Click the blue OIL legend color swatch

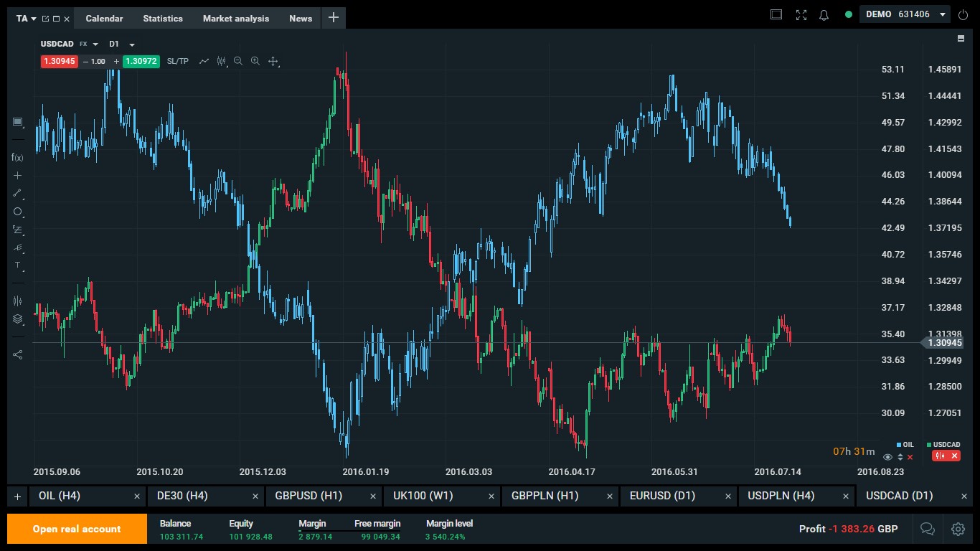(x=900, y=445)
